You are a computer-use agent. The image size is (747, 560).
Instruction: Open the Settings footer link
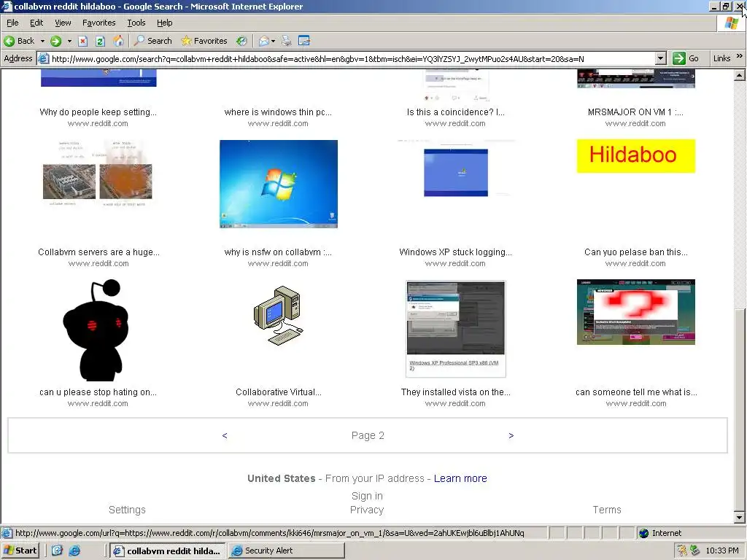(127, 510)
